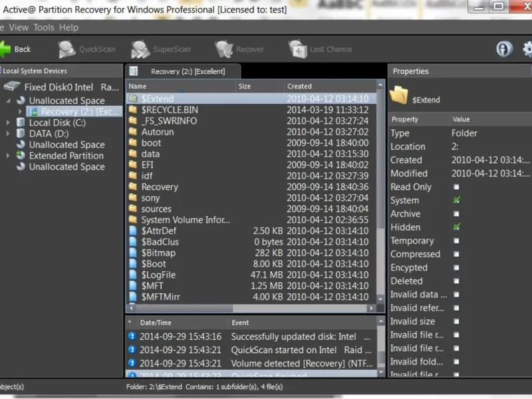
Task: Click the green Back arrow icon
Action: [5, 49]
